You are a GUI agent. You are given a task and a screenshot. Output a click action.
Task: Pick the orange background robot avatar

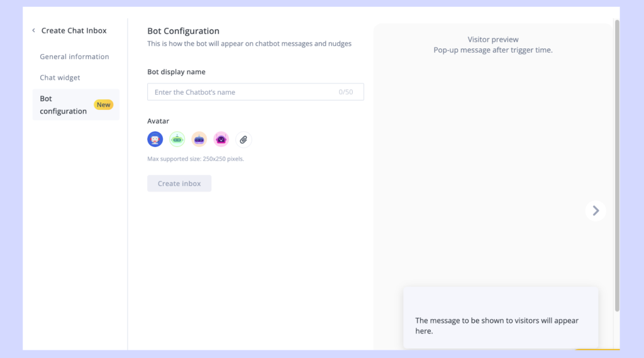(x=199, y=139)
